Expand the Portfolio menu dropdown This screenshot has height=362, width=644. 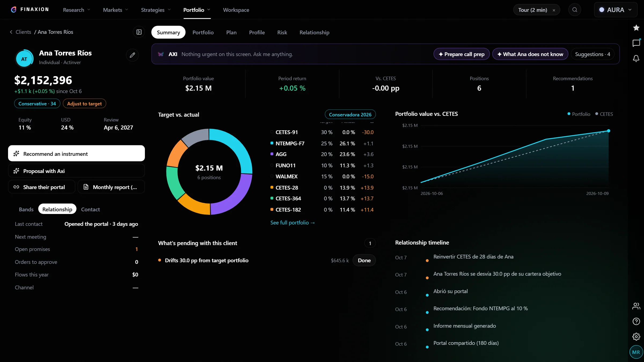click(x=197, y=10)
